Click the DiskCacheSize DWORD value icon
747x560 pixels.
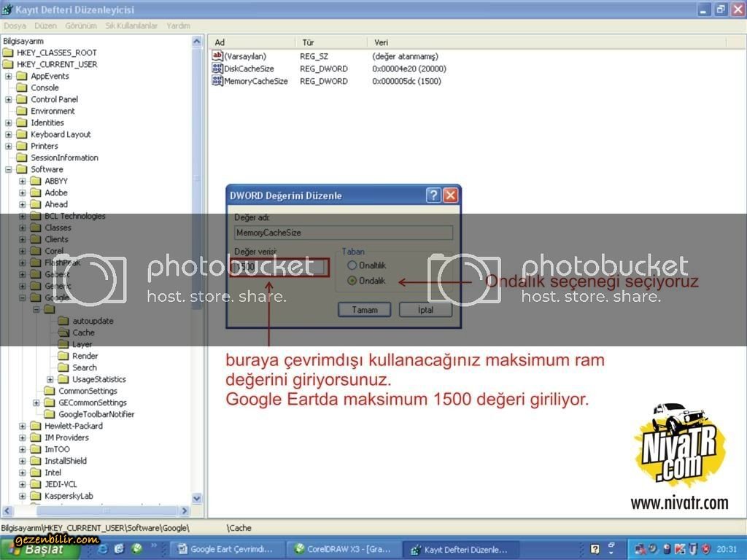[x=217, y=69]
